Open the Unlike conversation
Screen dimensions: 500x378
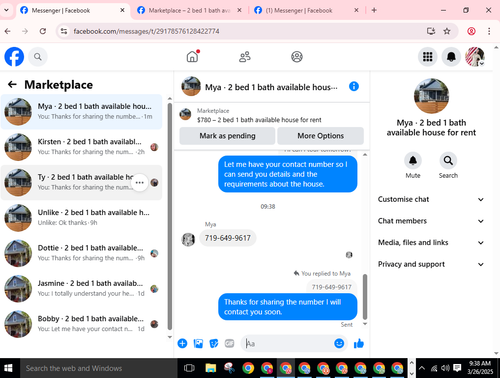click(81, 218)
